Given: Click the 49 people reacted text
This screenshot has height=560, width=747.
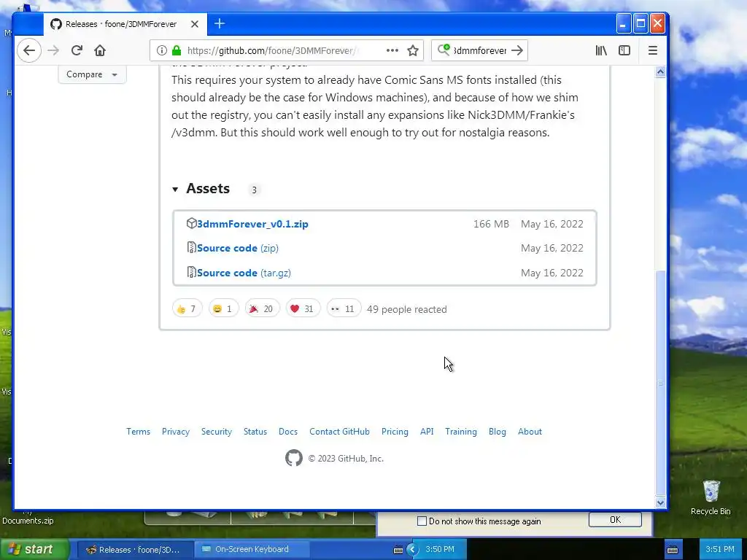Looking at the screenshot, I should click(407, 309).
